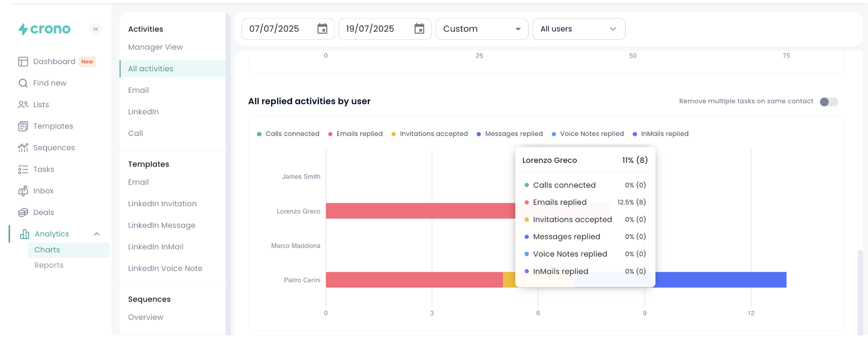Image resolution: width=868 pixels, height=349 pixels.
Task: Click the Inbox mailbox icon
Action: coord(23,191)
